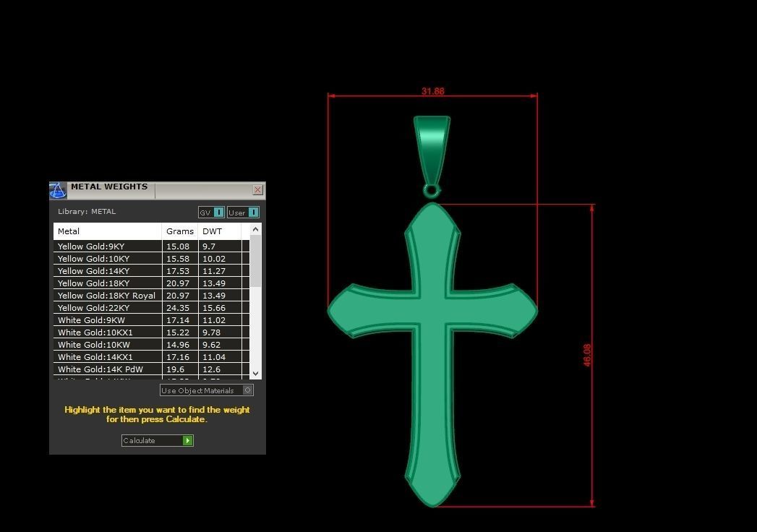Select the White Gold:14KX1 row
Viewport: 757px width, 532px height.
coord(151,357)
